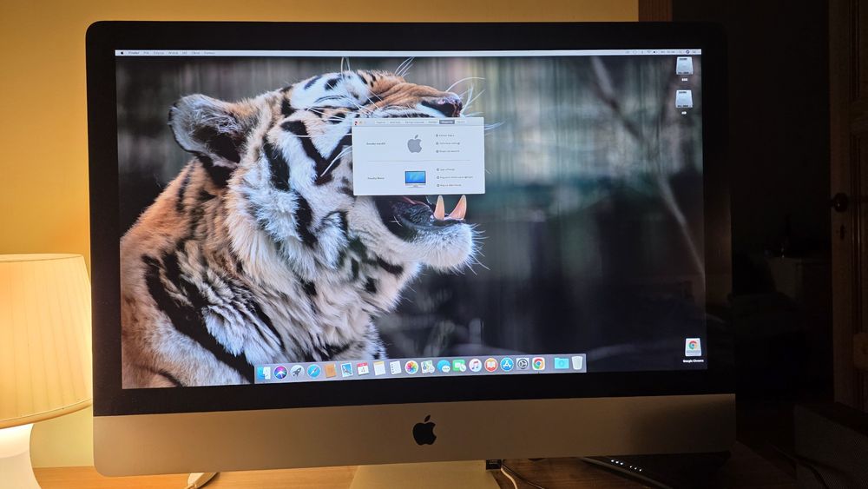Open Finder from the dock
This screenshot has height=489, width=868.
[263, 373]
